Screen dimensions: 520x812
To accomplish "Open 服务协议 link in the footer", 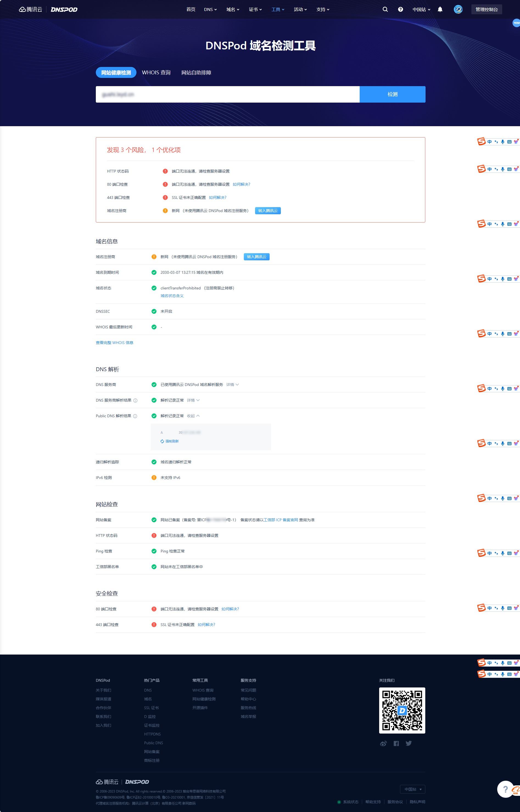I will 395,802.
